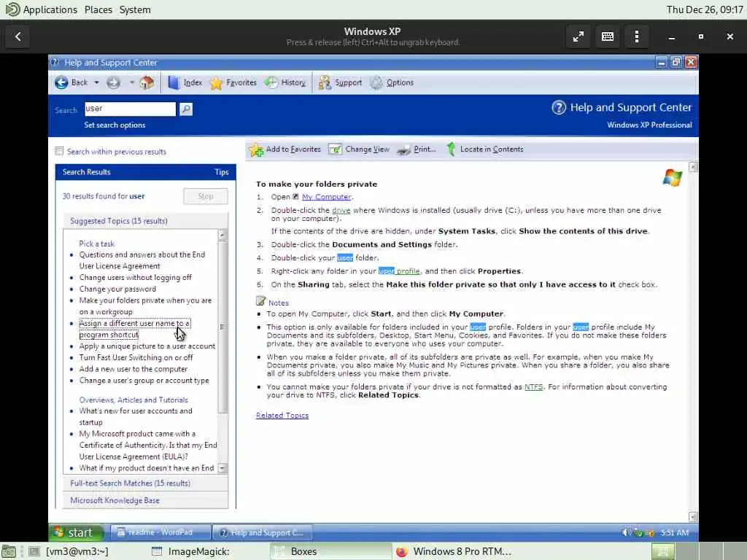Open Boxes three-dot menu
747x560 pixels.
(637, 36)
